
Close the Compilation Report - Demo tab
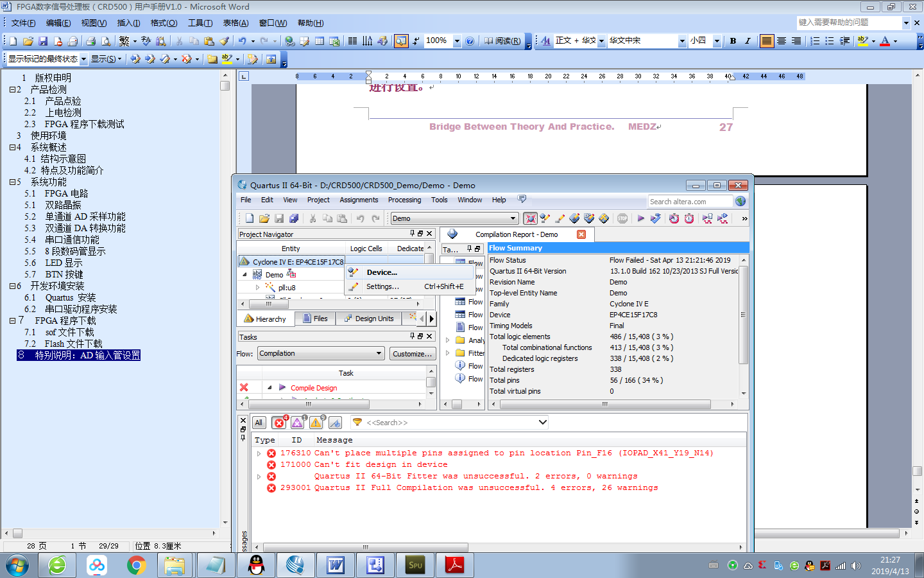coord(581,234)
